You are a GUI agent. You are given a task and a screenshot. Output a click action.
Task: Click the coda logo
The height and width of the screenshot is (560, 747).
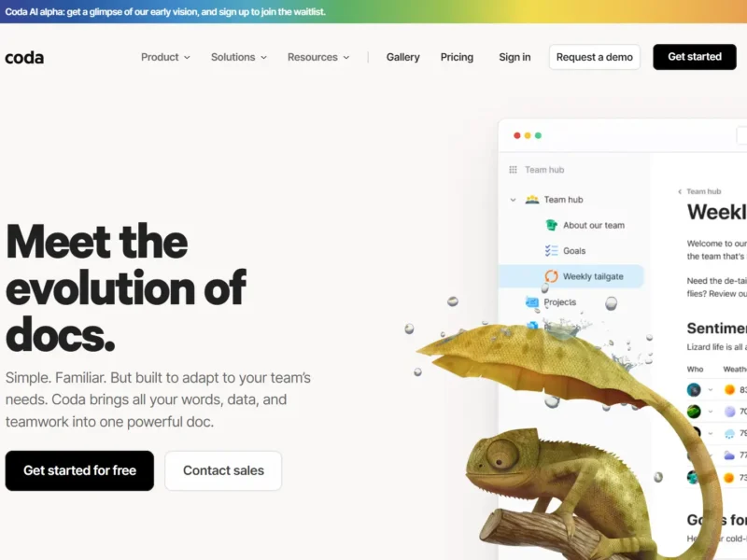click(24, 58)
